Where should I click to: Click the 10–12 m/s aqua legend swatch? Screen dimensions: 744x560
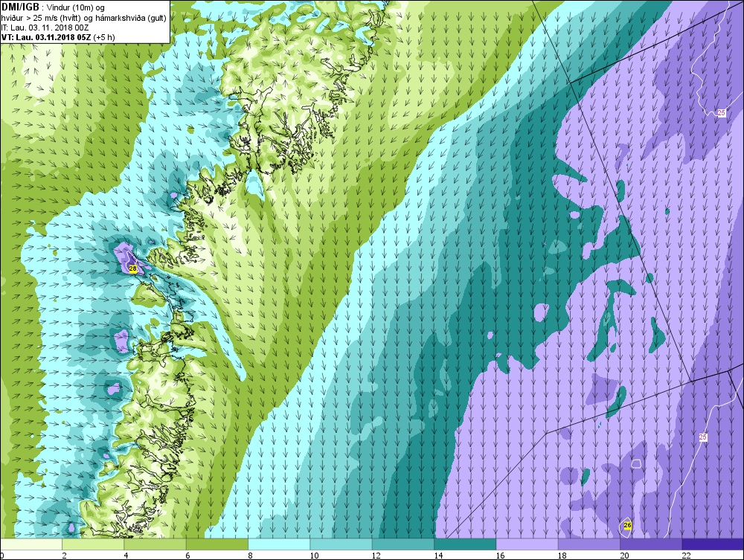coord(341,544)
